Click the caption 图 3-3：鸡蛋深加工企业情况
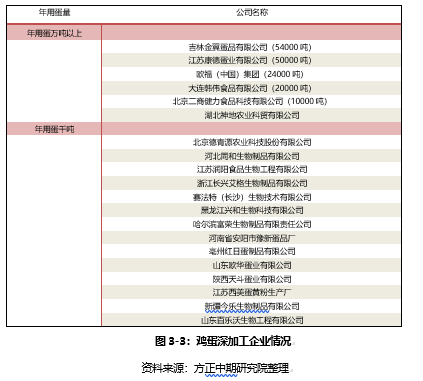The width and height of the screenshot is (423, 381). (223, 341)
